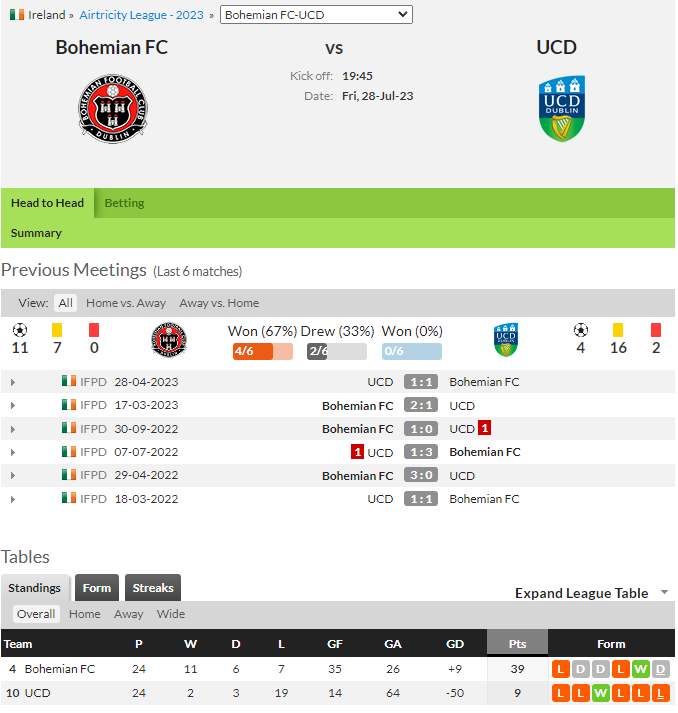This screenshot has width=678, height=713.
Task: Click the 3:0 score for the 29-04-2022 match
Action: pyautogui.click(x=421, y=475)
